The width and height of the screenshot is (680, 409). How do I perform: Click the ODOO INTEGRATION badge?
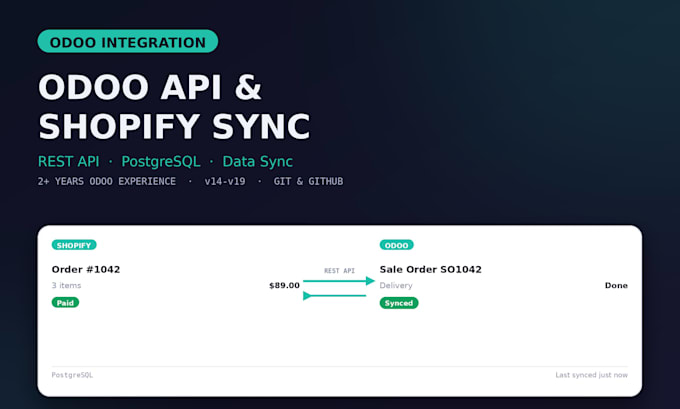pyautogui.click(x=128, y=41)
